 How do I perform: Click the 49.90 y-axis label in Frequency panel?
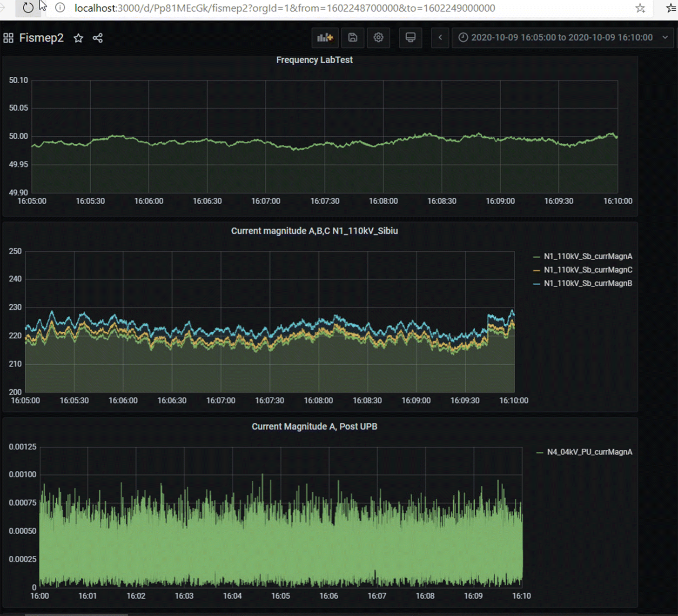point(19,193)
